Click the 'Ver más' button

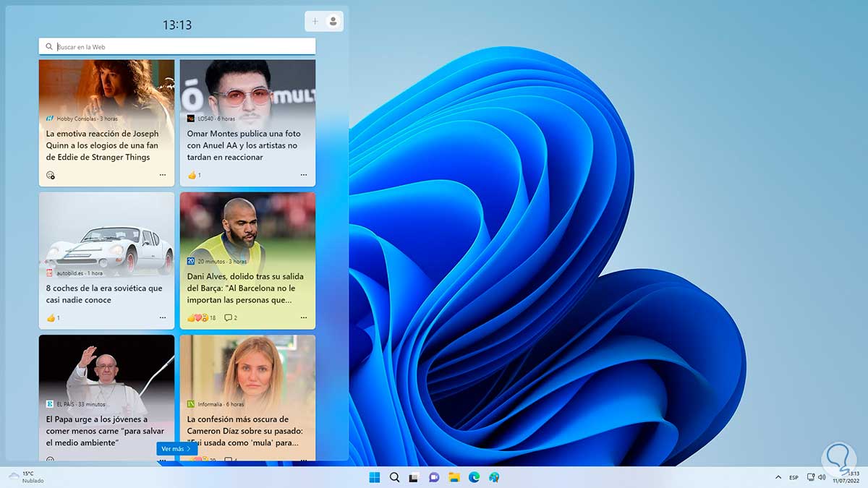coord(176,449)
